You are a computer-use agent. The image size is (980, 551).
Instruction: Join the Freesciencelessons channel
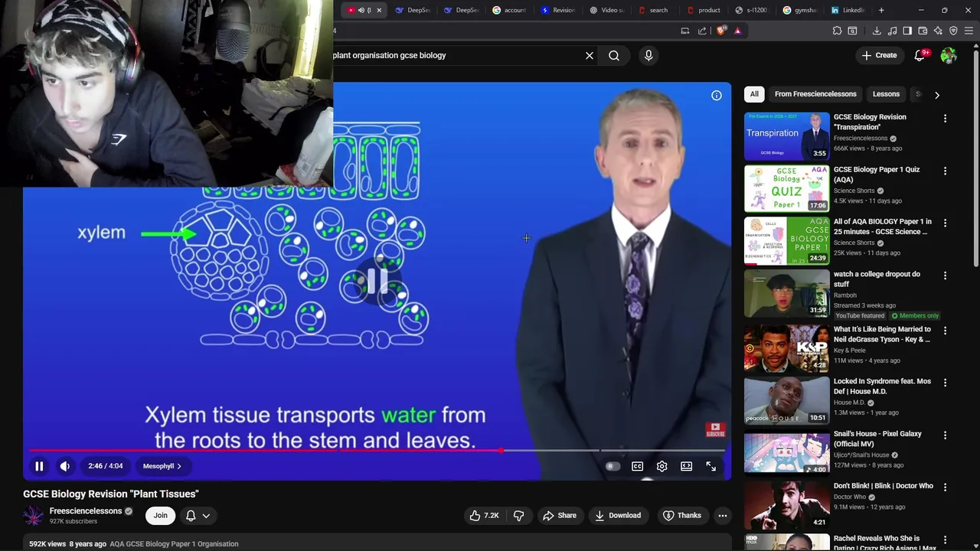click(160, 516)
